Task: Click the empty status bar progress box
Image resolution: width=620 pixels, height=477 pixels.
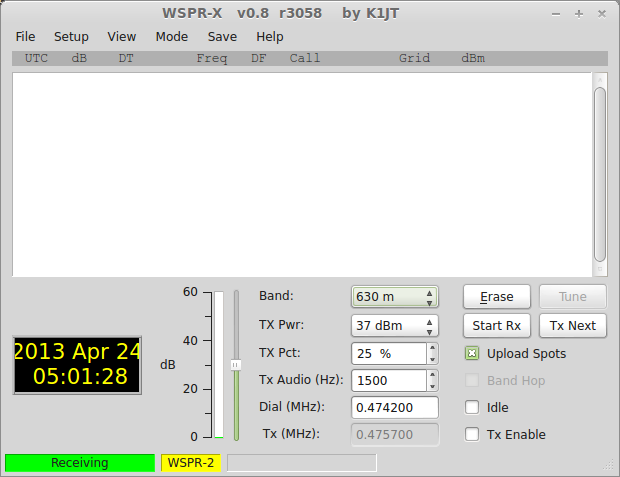Action: (302, 463)
